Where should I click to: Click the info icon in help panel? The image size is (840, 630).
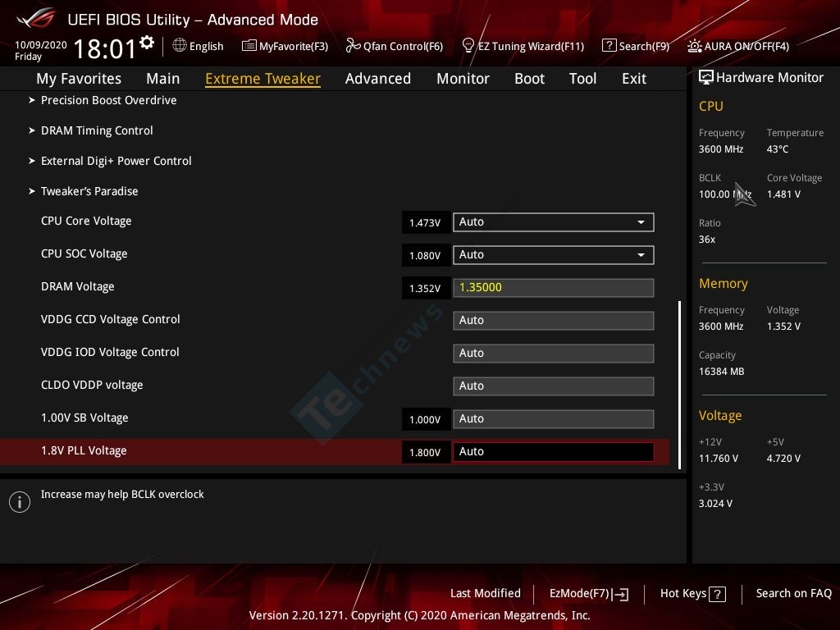click(20, 502)
